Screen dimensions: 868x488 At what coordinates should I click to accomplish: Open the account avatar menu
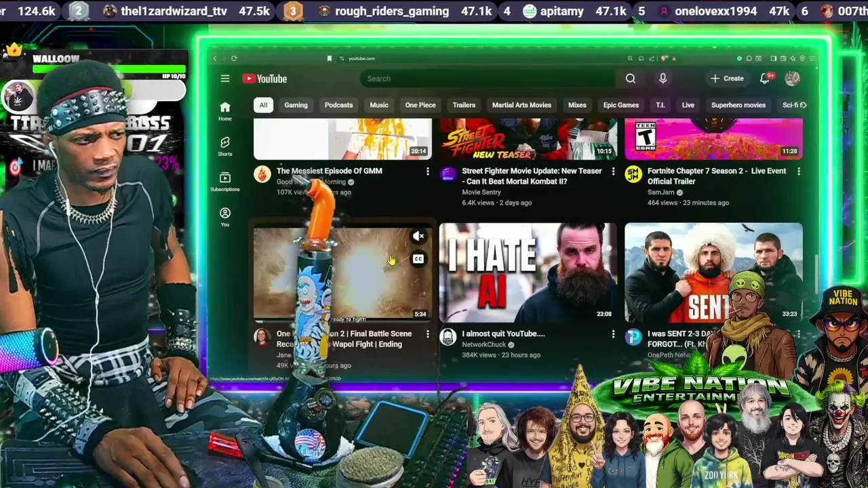pyautogui.click(x=792, y=79)
